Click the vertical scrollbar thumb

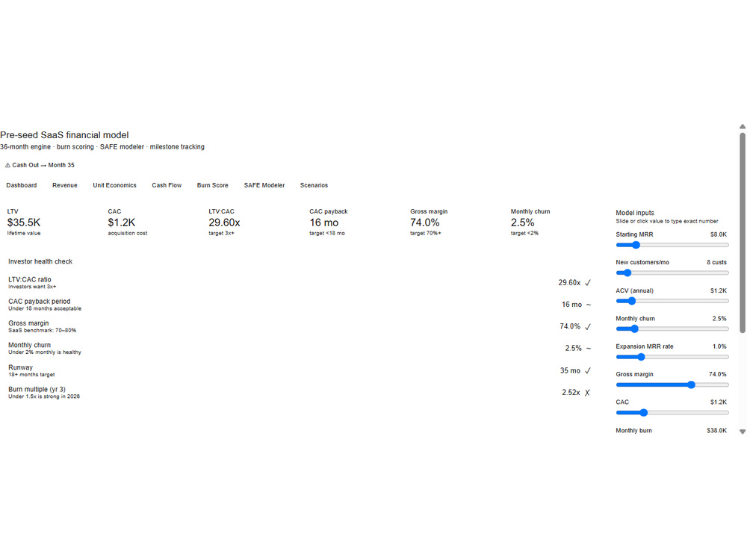tap(743, 233)
